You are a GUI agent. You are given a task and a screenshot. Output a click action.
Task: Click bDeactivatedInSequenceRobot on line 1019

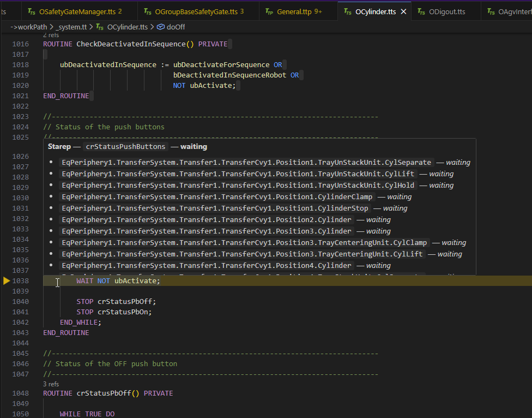(x=229, y=75)
